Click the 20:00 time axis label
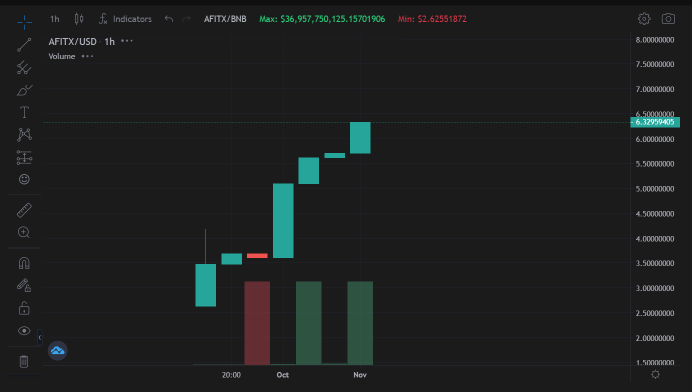The image size is (692, 392). click(x=231, y=375)
